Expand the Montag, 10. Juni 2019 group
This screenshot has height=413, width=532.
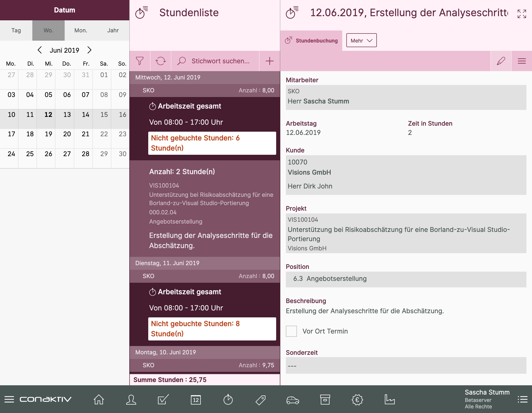click(205, 352)
